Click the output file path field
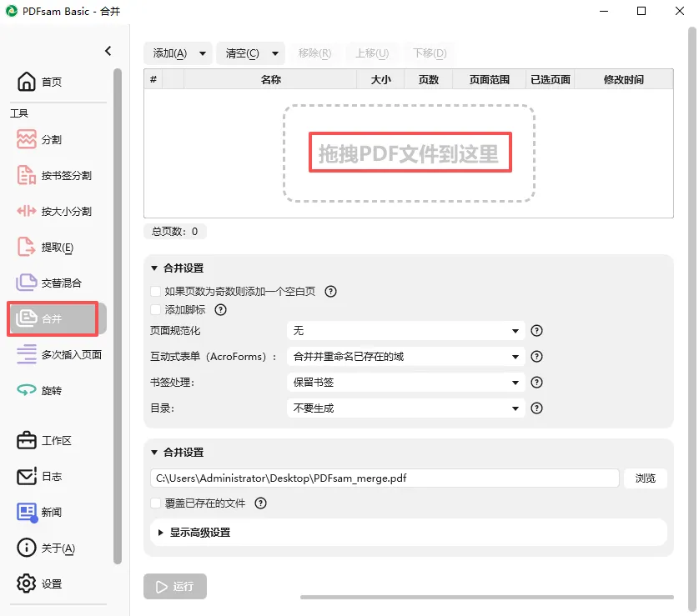This screenshot has width=699, height=616. [x=385, y=478]
